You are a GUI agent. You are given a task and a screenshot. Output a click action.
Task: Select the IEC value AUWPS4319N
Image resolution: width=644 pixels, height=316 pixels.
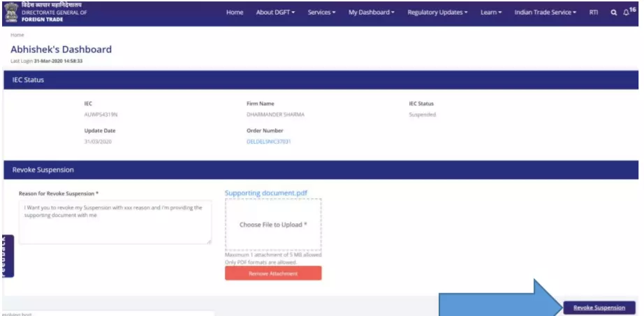point(101,115)
